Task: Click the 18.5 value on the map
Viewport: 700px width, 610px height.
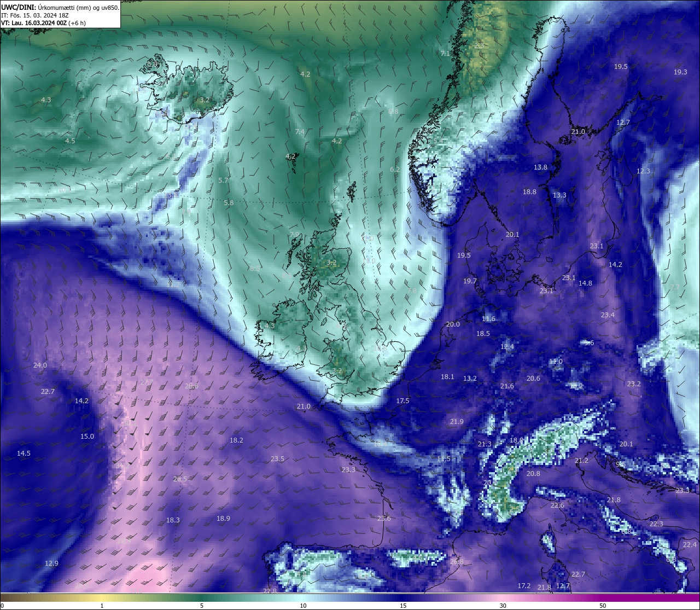Action: coord(483,334)
